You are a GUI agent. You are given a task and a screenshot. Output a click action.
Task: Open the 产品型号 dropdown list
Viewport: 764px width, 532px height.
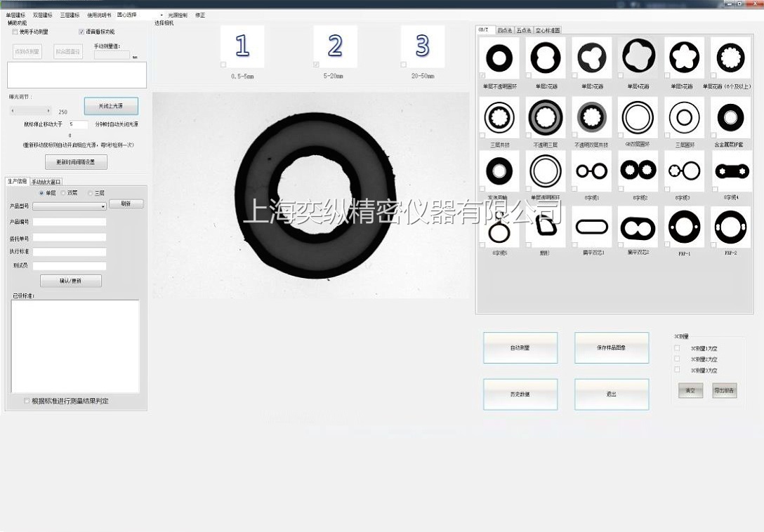[103, 207]
